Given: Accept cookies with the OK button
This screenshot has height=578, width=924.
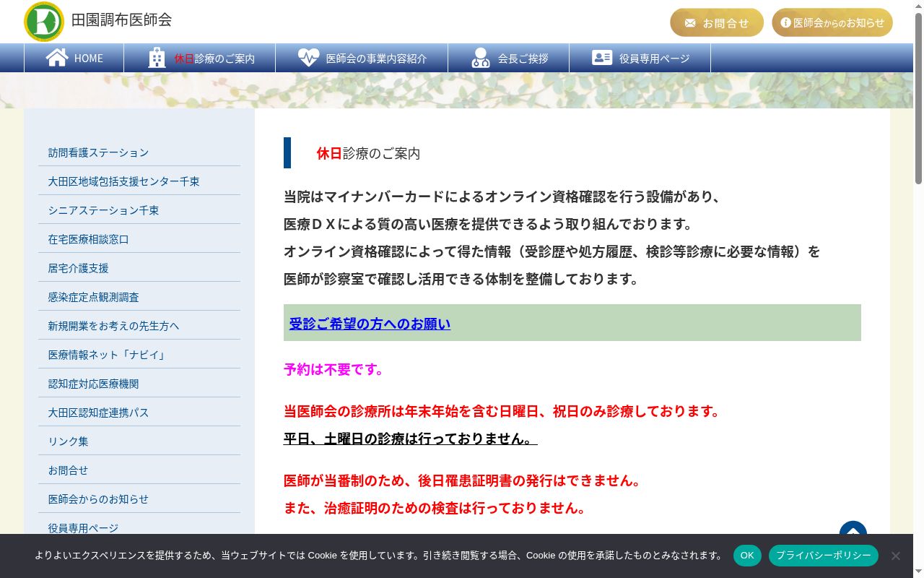Looking at the screenshot, I should click(x=747, y=556).
